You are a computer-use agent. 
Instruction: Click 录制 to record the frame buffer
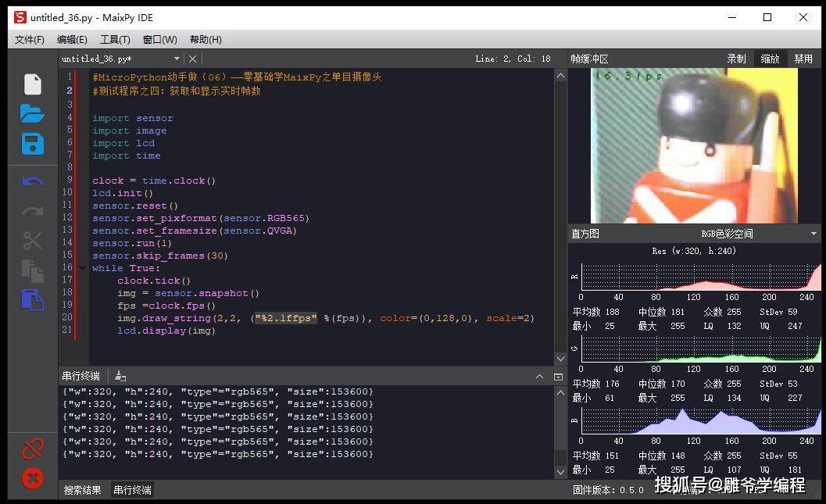tap(735, 58)
